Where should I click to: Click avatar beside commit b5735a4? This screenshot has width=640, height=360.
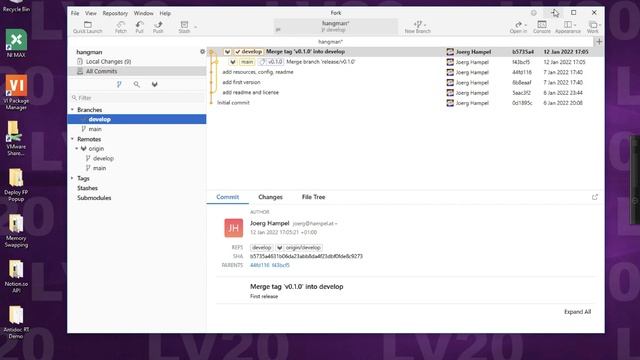coord(450,52)
